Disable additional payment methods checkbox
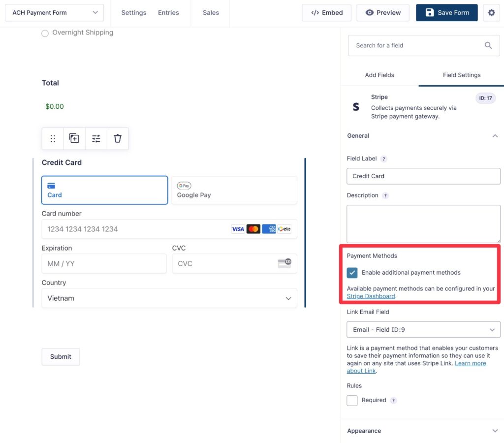 pyautogui.click(x=352, y=272)
